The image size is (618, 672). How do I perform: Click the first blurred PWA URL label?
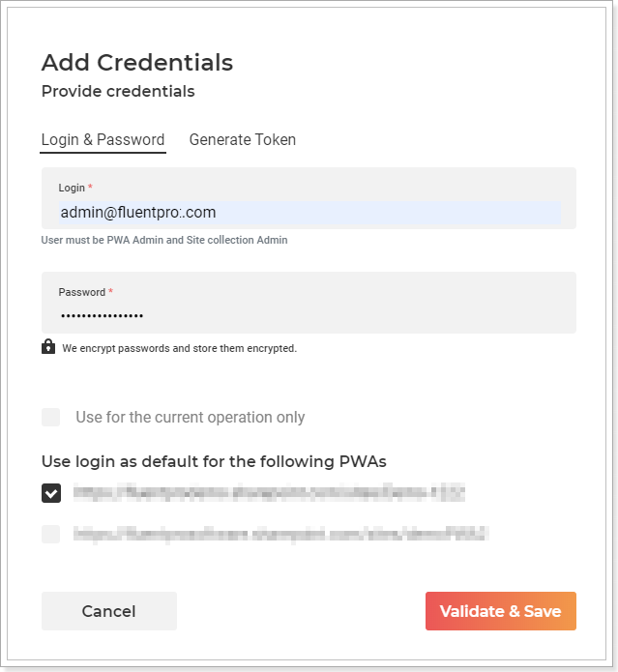tap(269, 493)
